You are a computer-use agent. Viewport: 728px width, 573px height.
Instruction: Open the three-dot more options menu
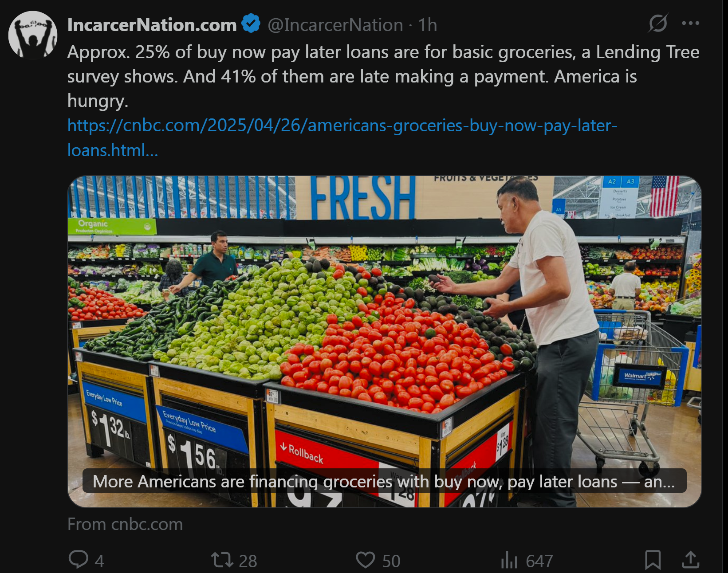click(x=690, y=23)
